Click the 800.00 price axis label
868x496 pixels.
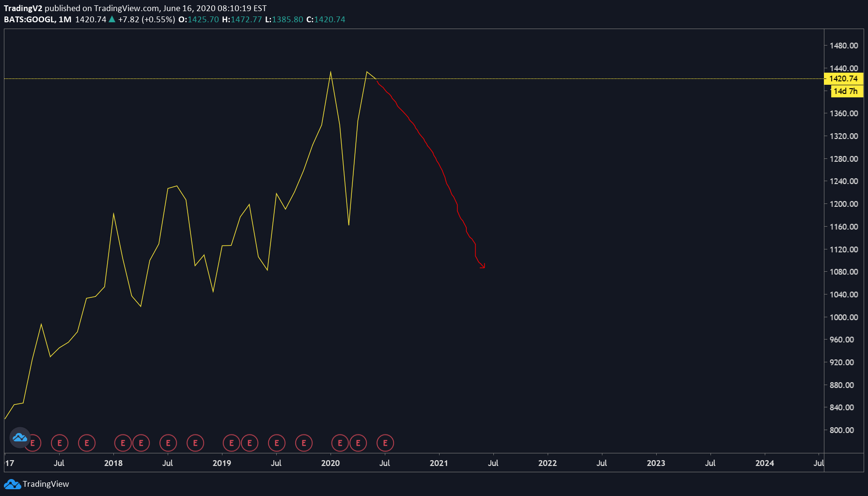[x=842, y=430]
